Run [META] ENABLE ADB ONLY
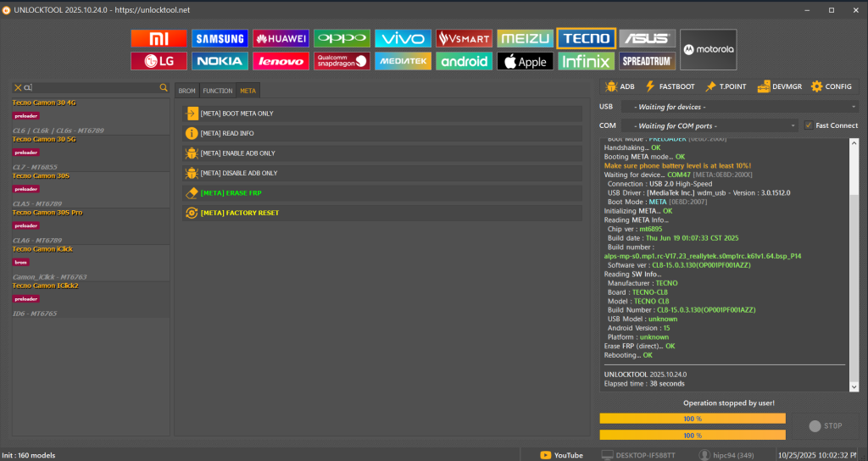The image size is (868, 461). coord(382,153)
